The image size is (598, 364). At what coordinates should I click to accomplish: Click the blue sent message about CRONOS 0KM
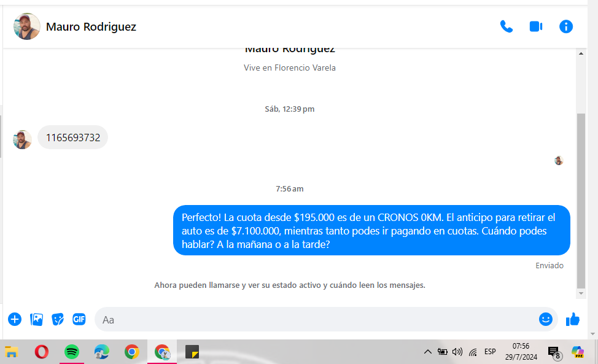point(371,230)
